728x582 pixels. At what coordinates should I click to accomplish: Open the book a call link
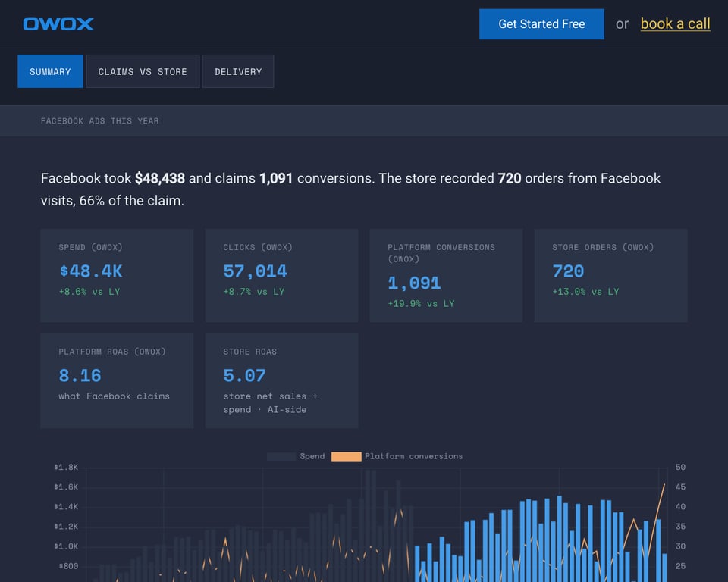(675, 23)
